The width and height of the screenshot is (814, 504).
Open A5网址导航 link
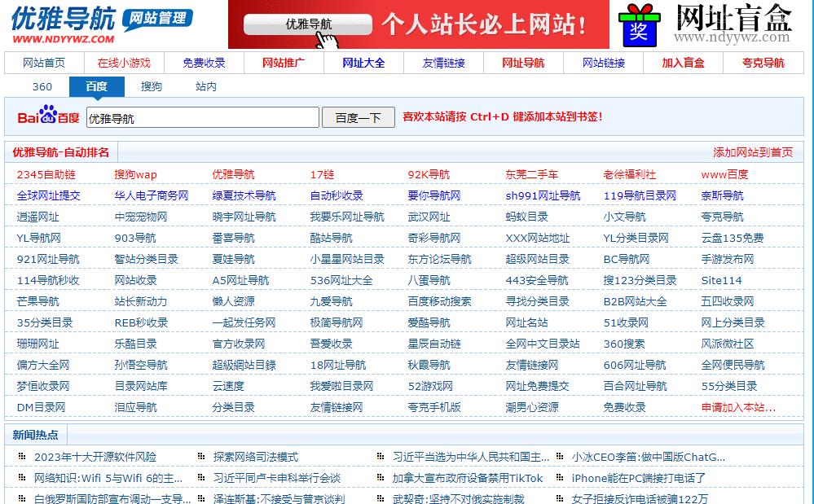240,281
